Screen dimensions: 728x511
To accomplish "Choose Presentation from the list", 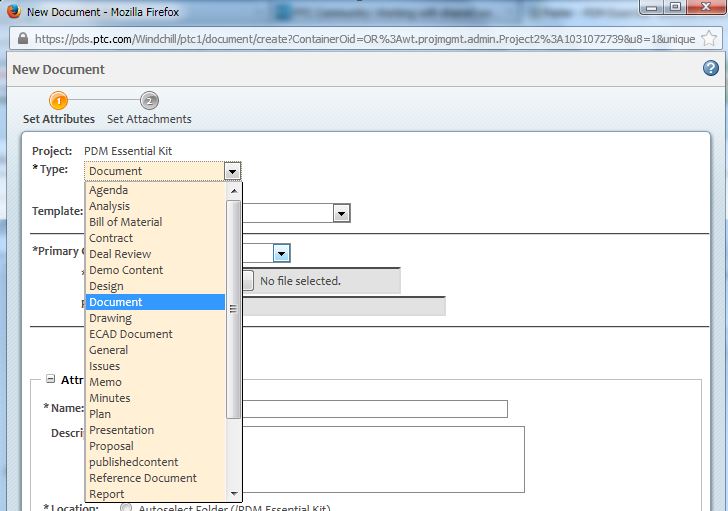I will [155, 430].
